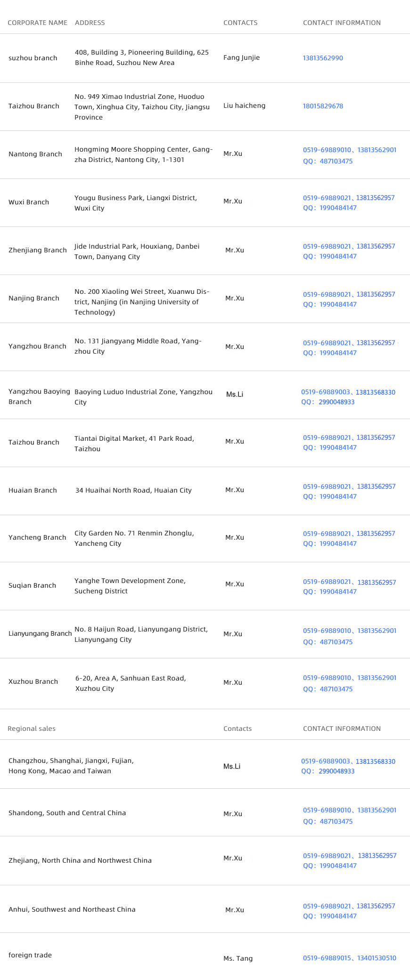Image resolution: width=410 pixels, height=980 pixels.
Task: Click Liu haicheng's phone number 18015829678
Action: [323, 106]
